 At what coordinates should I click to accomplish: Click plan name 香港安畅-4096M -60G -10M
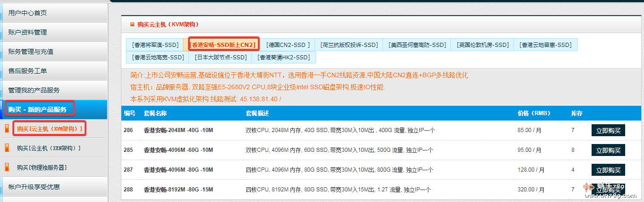coord(178,150)
